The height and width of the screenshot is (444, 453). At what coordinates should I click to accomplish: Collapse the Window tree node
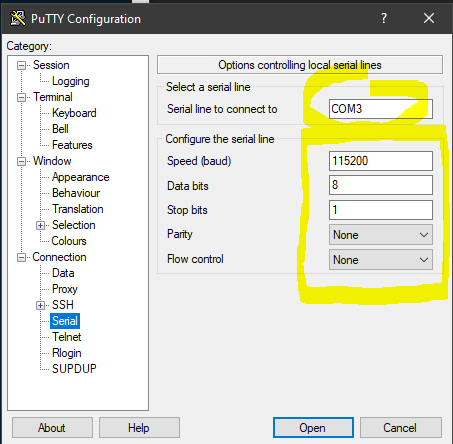click(21, 161)
